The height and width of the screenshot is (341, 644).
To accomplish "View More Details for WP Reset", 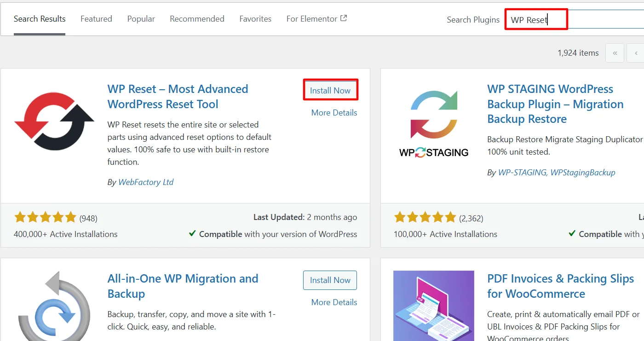I will click(334, 113).
